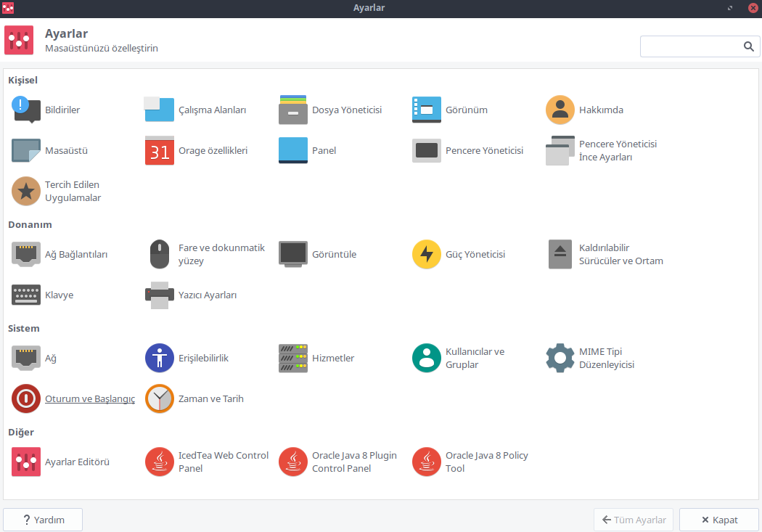This screenshot has height=532, width=762.
Task: Open Fare ve dokunmatik yüzey settings
Action: tap(160, 255)
